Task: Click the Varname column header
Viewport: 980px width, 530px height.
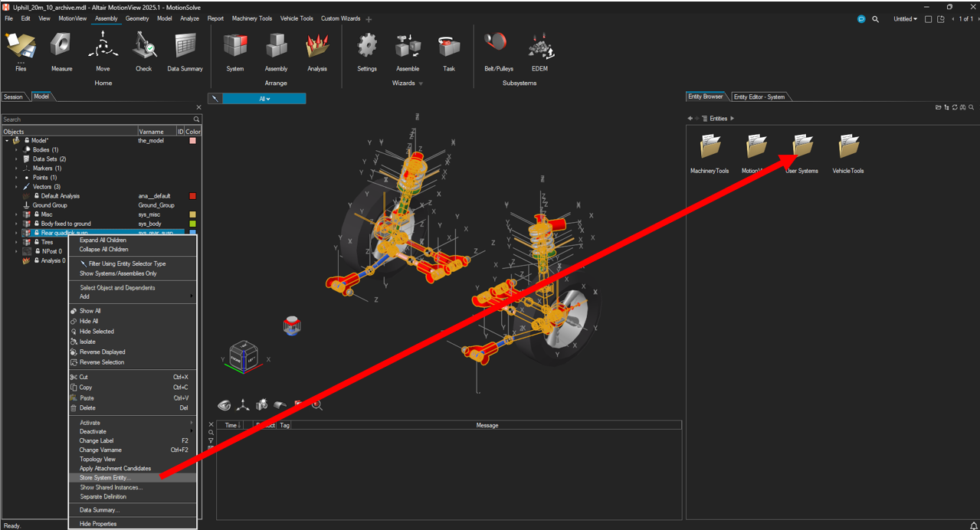Action: coord(156,132)
